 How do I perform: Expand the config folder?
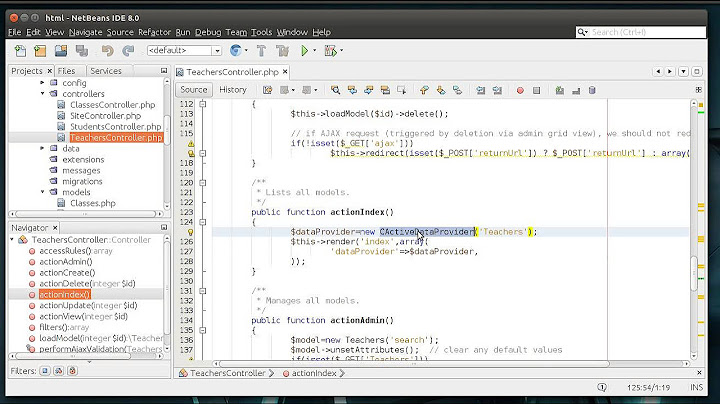click(42, 83)
